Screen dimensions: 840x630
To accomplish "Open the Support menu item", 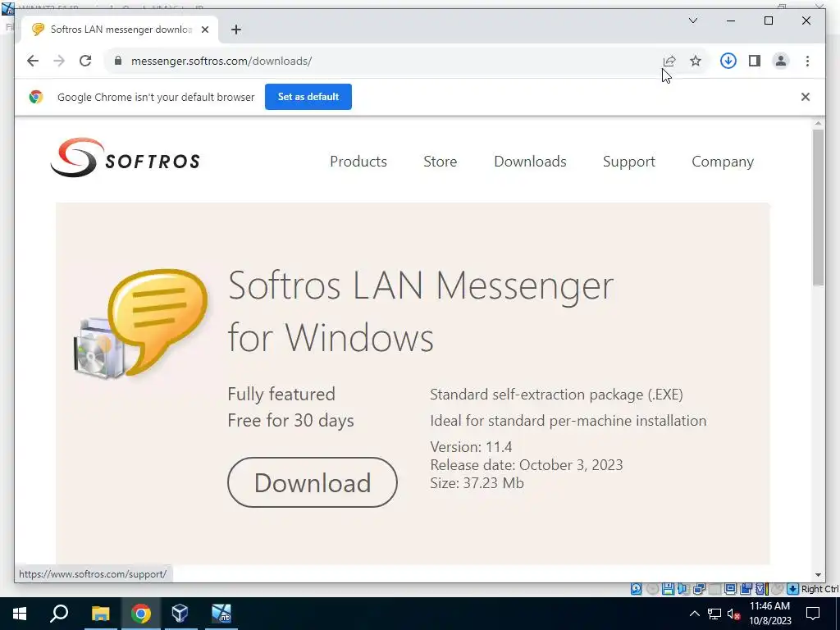I will (629, 162).
